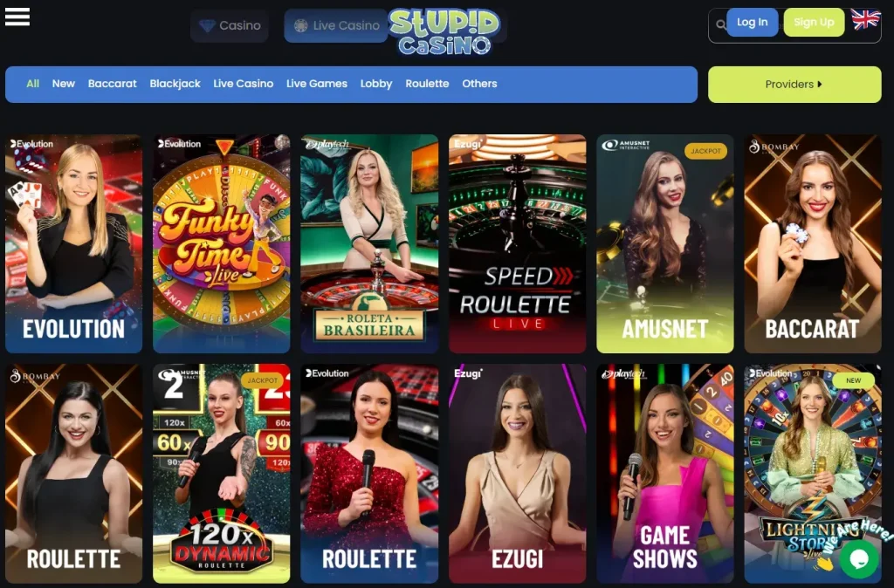This screenshot has height=588, width=894.
Task: Filter games by Roulette category
Action: (x=427, y=84)
